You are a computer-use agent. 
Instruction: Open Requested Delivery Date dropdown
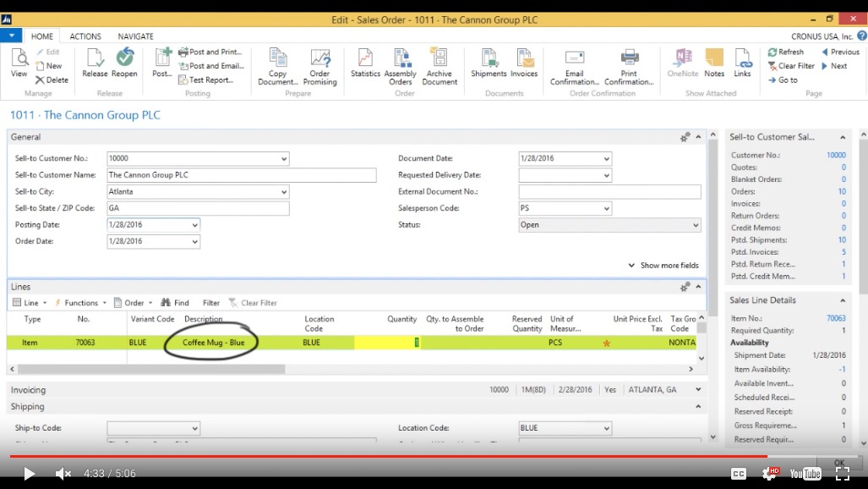point(606,175)
